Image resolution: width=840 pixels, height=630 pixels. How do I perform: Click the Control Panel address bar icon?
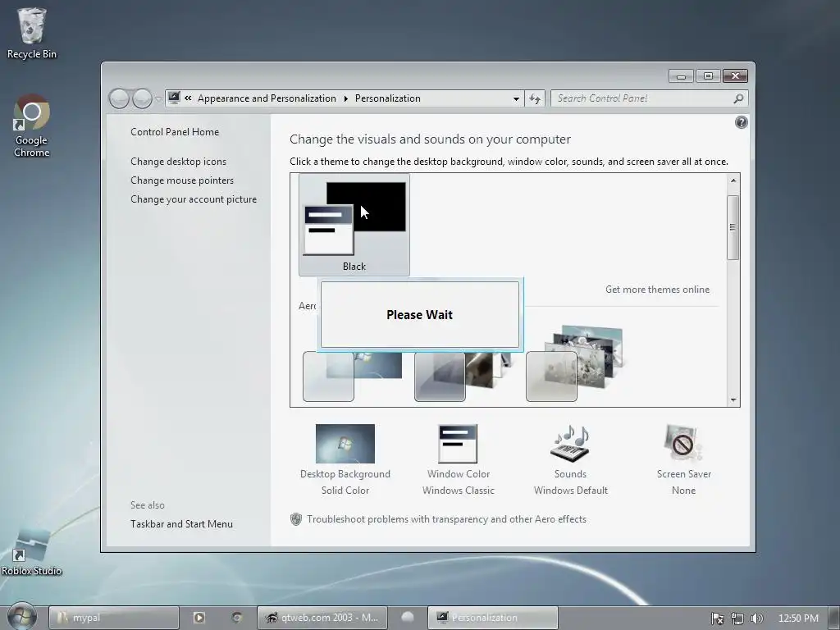[x=174, y=98]
